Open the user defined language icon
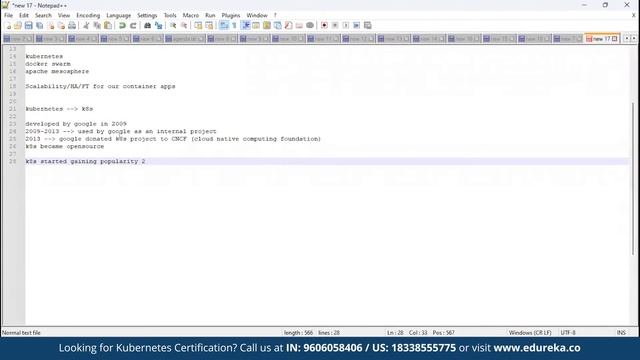 click(x=256, y=25)
